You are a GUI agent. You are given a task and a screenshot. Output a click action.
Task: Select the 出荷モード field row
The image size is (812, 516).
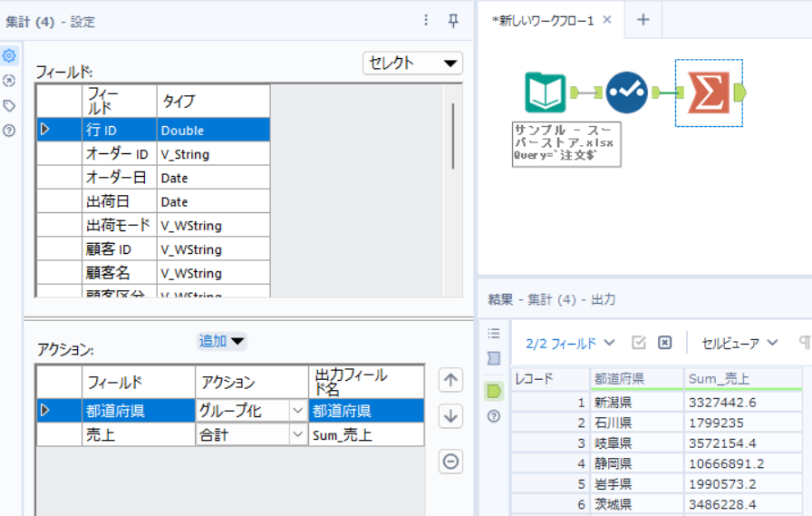click(153, 226)
